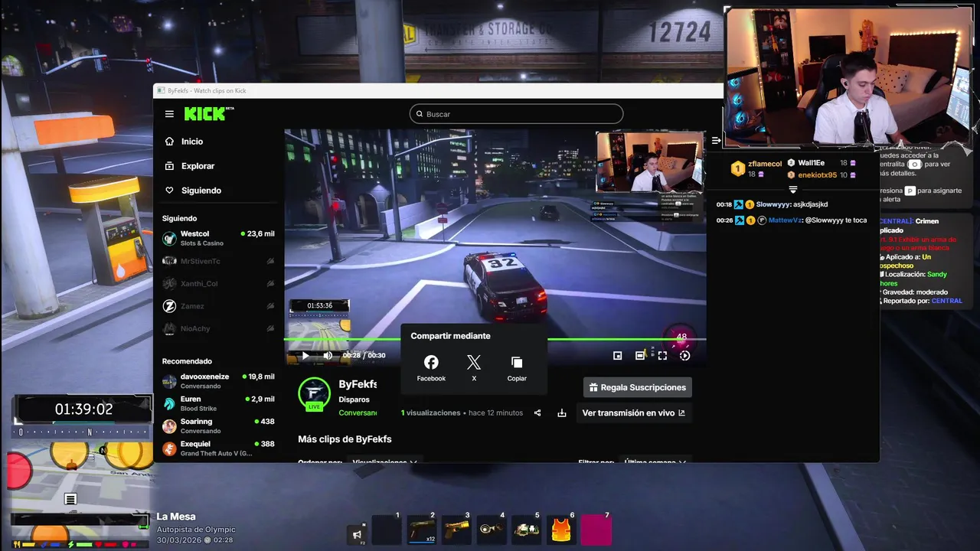This screenshot has width=980, height=551.
Task: Click the Kick logo
Action: tap(208, 114)
